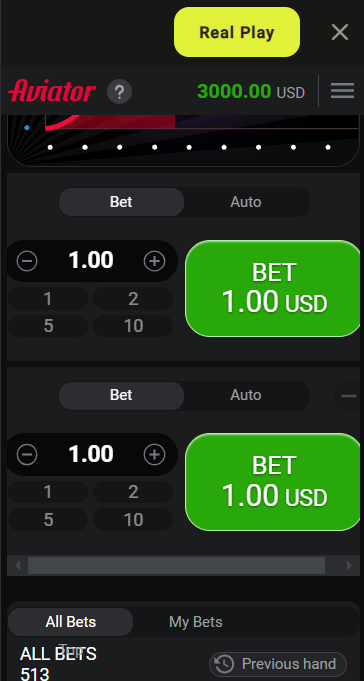Remove the second bet panel with the minus icon
Image resolution: width=364 pixels, height=681 pixels.
[349, 396]
